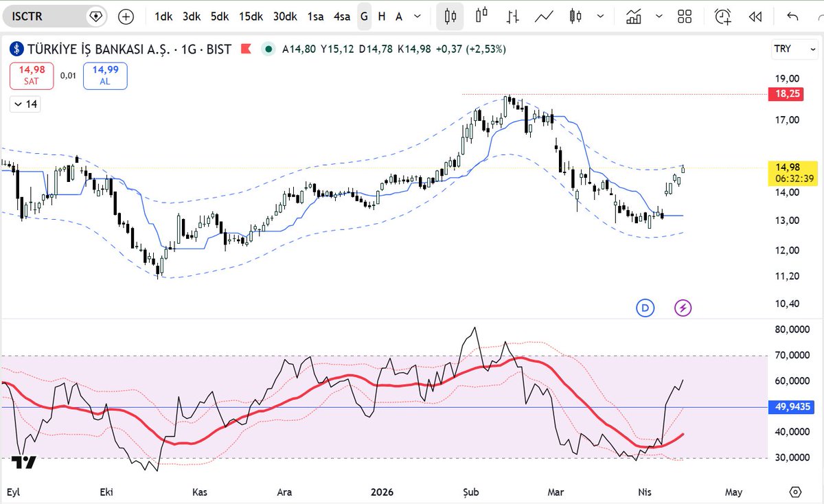Add a symbol with the plus icon
The width and height of the screenshot is (824, 504).
(x=126, y=16)
